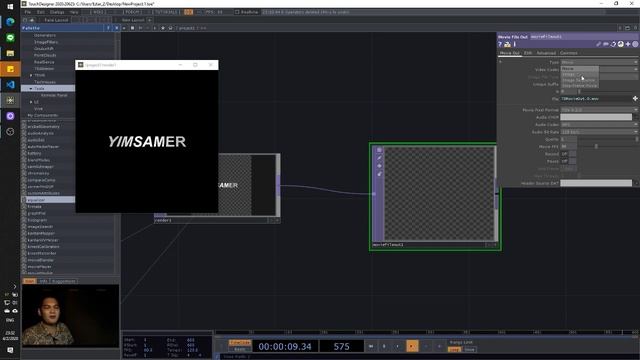This screenshot has width=640, height=360.
Task: Click the Audio CHOP input field
Action: 596,117
